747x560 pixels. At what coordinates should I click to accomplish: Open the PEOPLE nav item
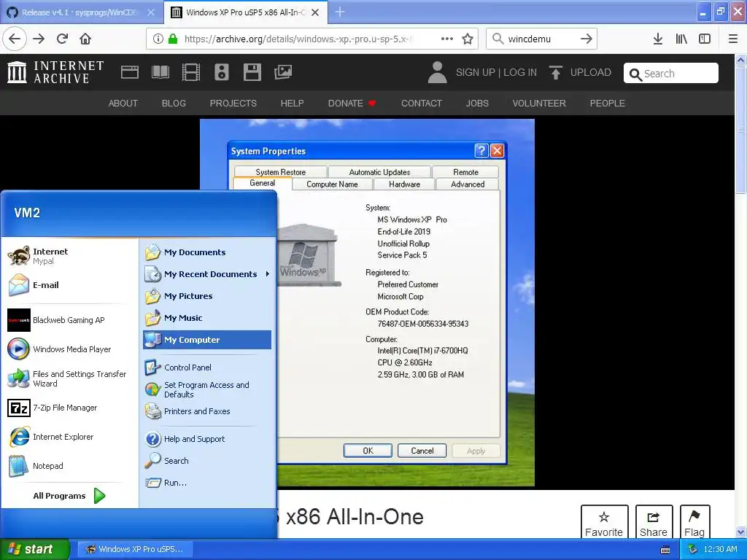pos(608,104)
